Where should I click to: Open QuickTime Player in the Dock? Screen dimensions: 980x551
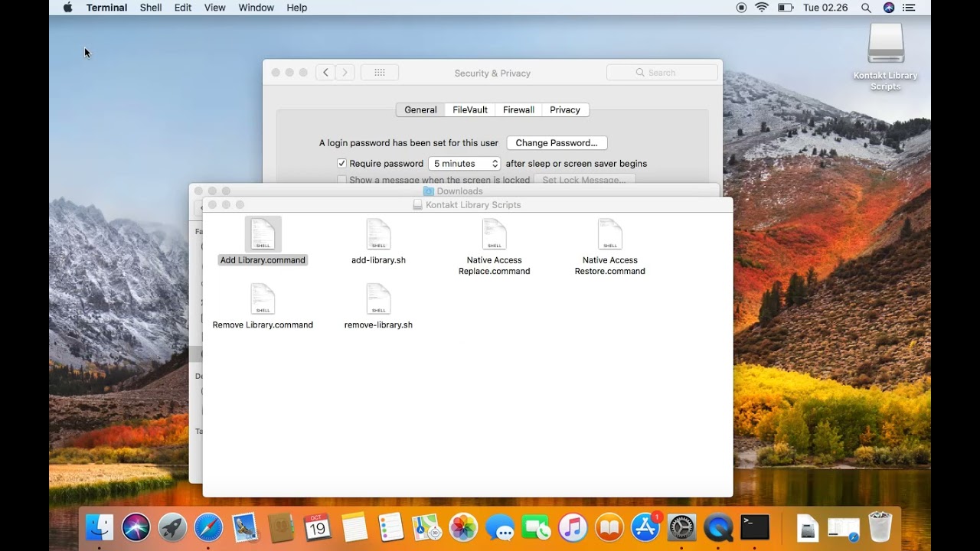tap(718, 527)
